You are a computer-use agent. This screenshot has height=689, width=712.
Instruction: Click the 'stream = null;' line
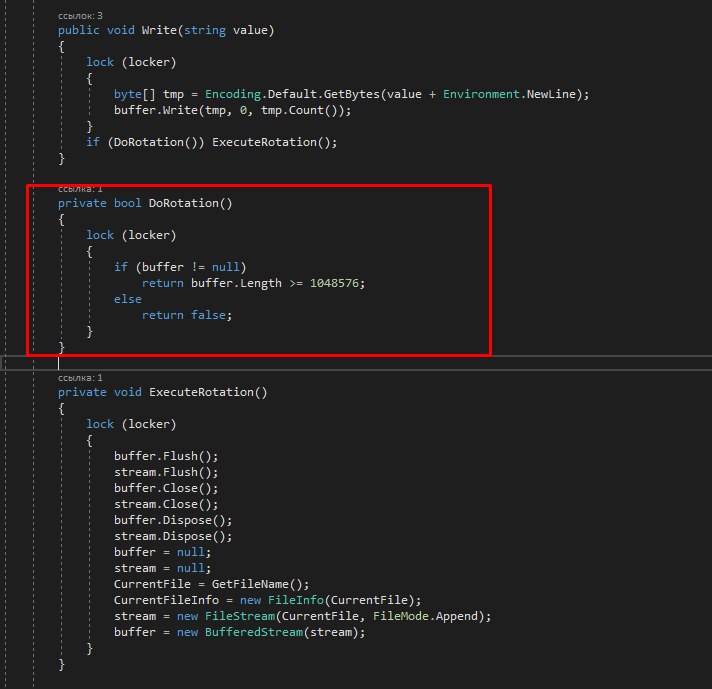(162, 568)
